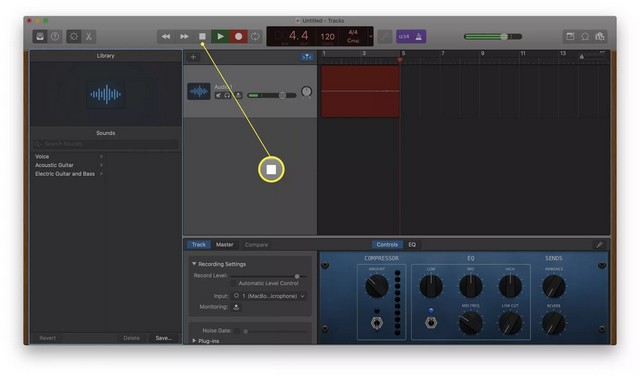
Task: Switch to the EQ tab
Action: [412, 245]
